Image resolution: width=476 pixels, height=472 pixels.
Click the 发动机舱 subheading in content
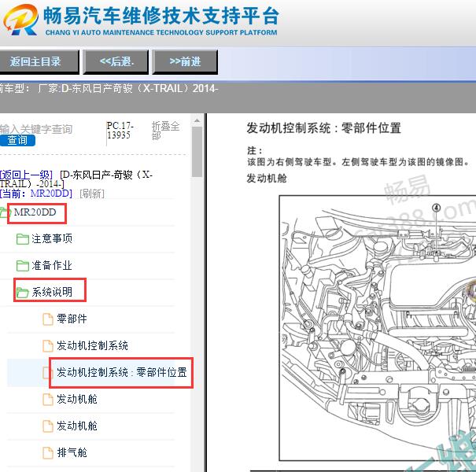pyautogui.click(x=267, y=179)
